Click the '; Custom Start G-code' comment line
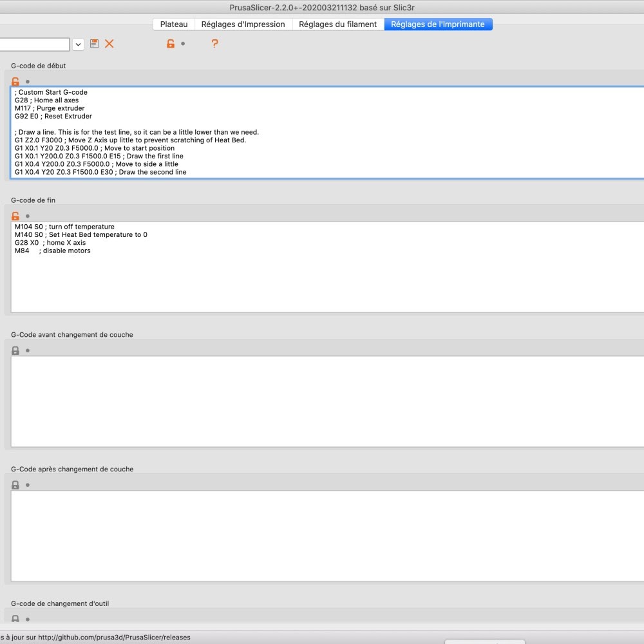Viewport: 644px width, 644px height. click(x=51, y=92)
